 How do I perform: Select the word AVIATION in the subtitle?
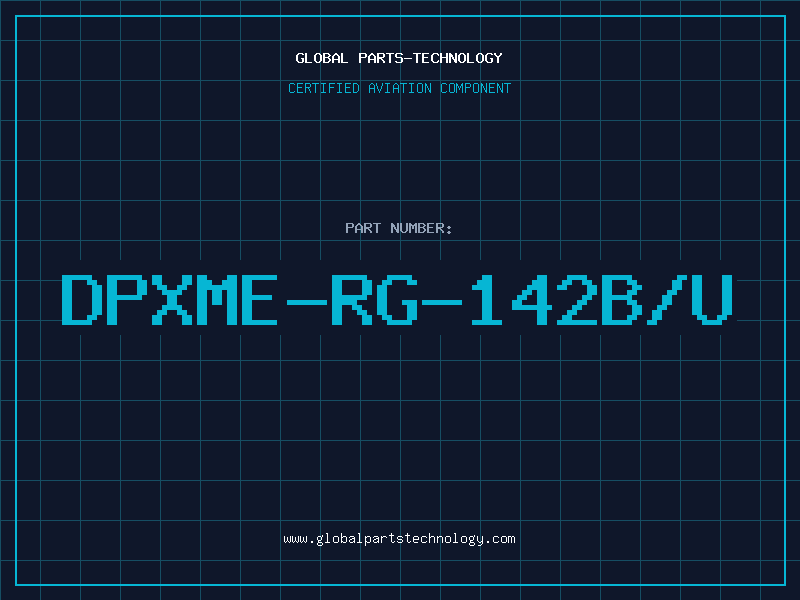(400, 88)
